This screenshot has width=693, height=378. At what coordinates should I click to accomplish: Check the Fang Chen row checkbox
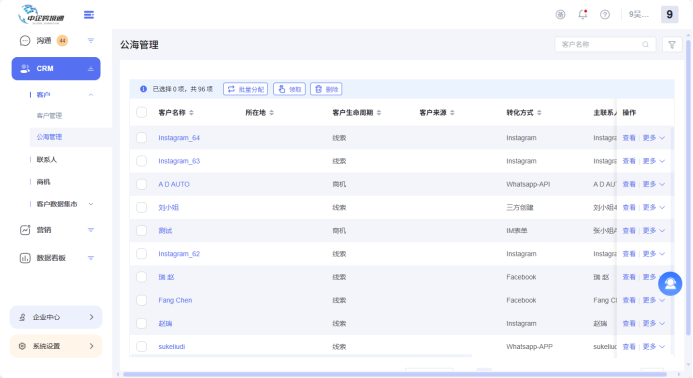pos(141,300)
